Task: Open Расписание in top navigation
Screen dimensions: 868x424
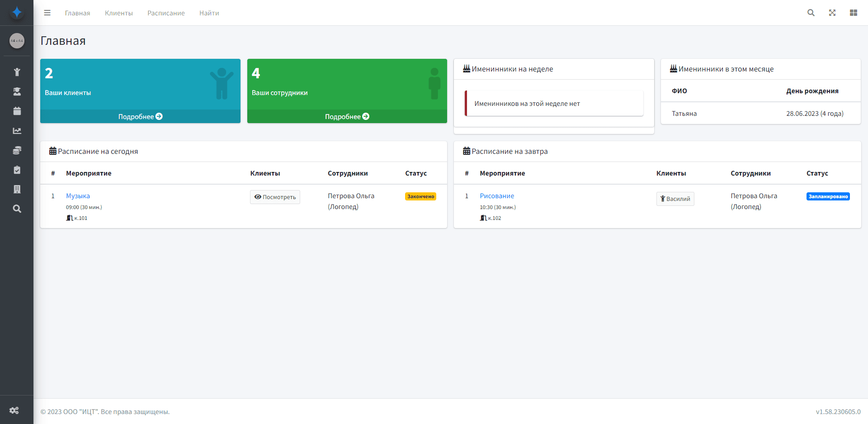Action: pos(166,13)
